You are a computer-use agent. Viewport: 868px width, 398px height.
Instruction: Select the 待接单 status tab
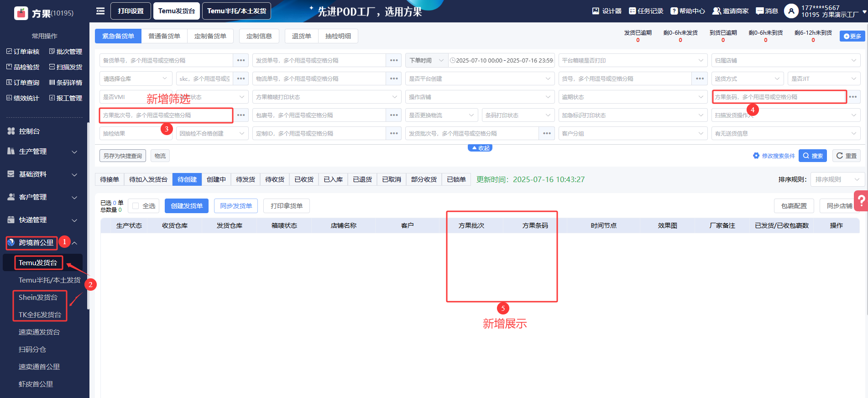coord(110,179)
